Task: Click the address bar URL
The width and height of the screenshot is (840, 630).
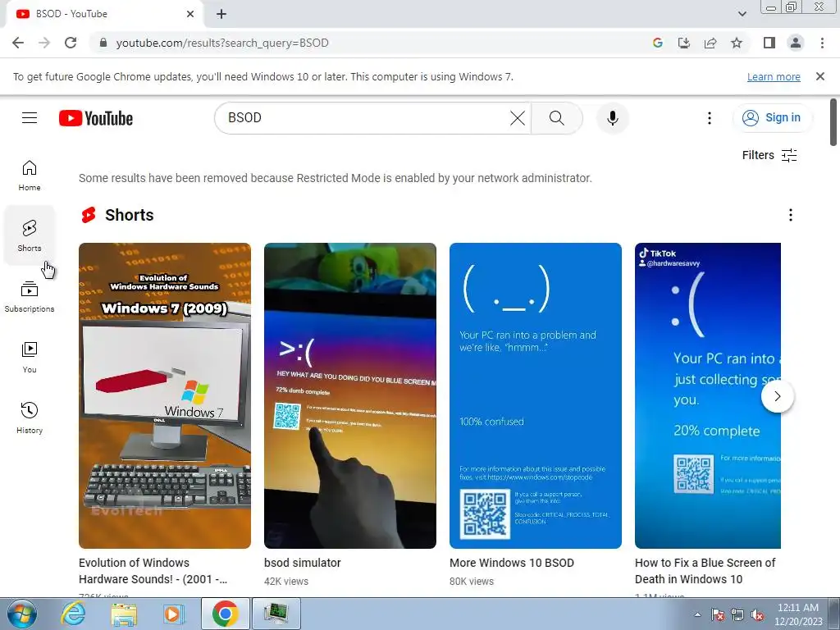Action: tap(222, 43)
